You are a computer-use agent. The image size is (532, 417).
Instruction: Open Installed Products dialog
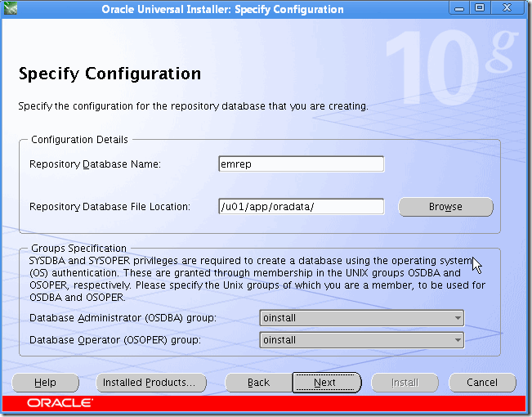[151, 383]
